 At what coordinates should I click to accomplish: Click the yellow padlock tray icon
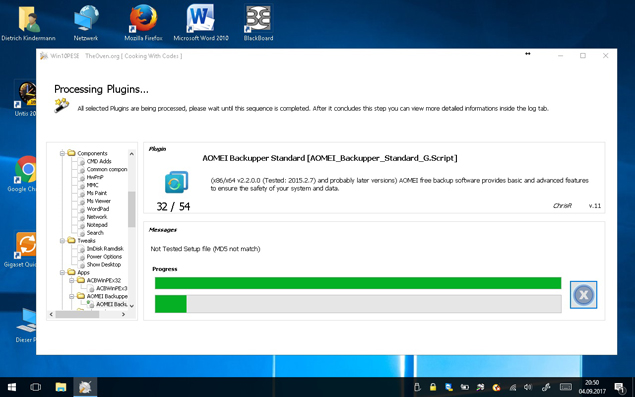coord(433,387)
